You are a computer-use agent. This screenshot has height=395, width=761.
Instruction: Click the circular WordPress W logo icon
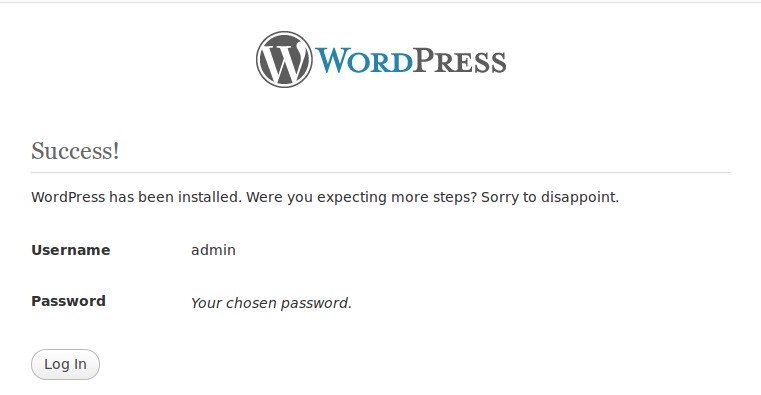point(284,60)
